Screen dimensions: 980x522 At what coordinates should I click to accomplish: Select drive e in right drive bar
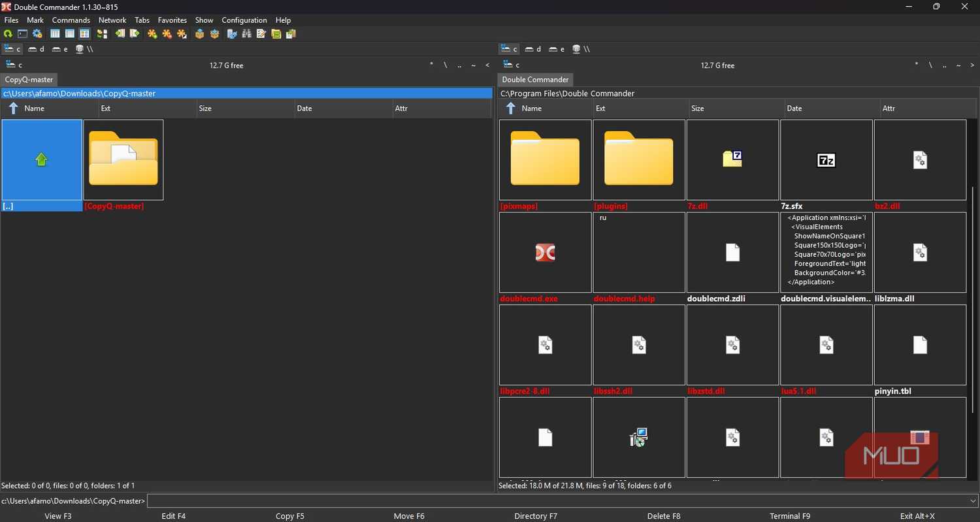(557, 49)
